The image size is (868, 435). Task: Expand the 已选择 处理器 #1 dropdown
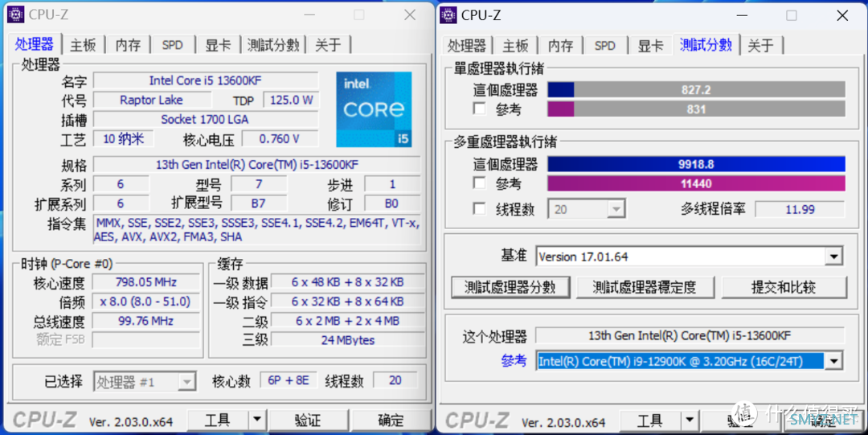pos(187,382)
